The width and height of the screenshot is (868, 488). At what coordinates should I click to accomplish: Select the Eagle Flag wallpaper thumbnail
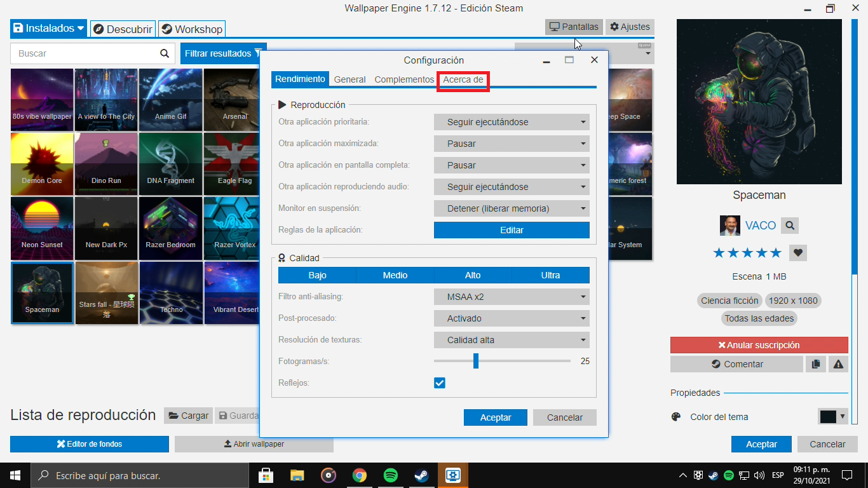click(232, 164)
